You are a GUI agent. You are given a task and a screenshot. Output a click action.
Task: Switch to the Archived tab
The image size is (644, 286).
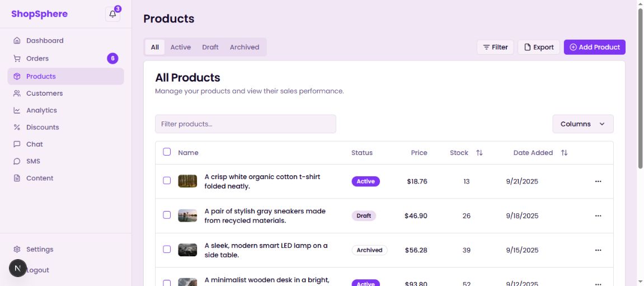245,48
